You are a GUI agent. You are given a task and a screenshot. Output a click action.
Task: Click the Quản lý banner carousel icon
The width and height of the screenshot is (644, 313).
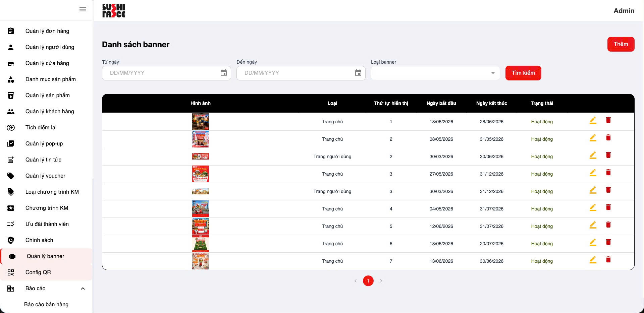pos(12,256)
